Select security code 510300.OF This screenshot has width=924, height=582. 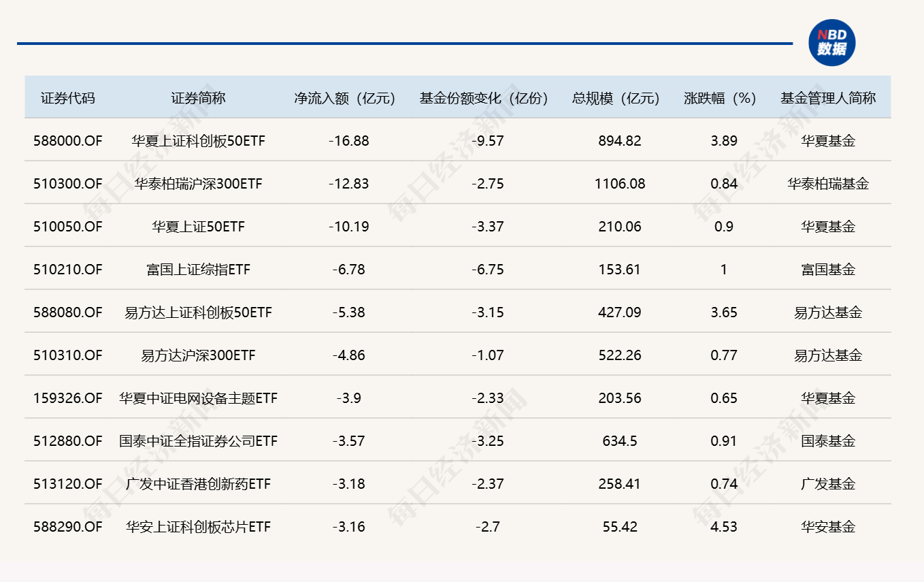(x=68, y=184)
